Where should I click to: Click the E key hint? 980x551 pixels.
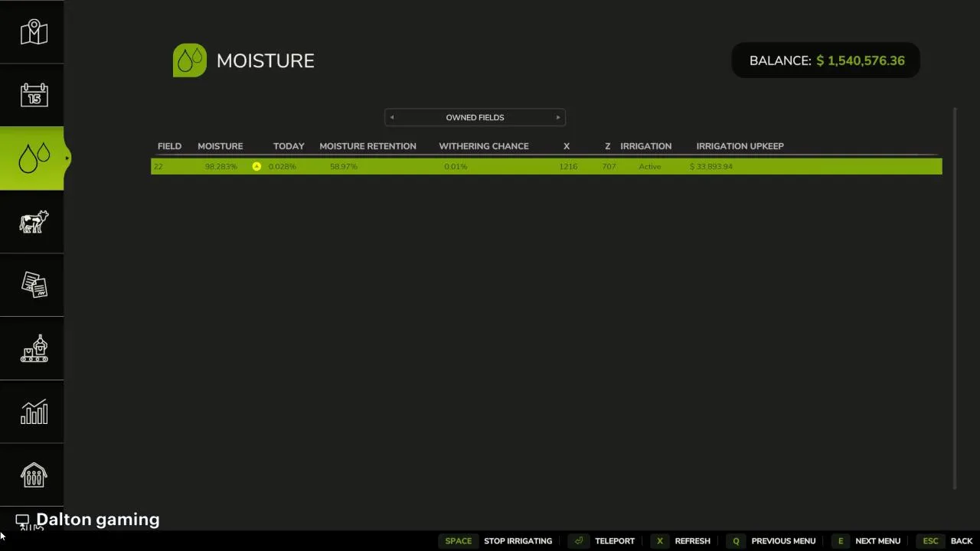pos(840,541)
